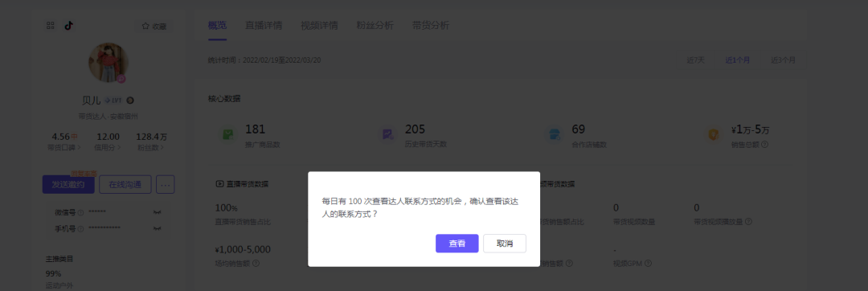
Task: Click the round medal icon beside 贝儿
Action: tap(130, 100)
